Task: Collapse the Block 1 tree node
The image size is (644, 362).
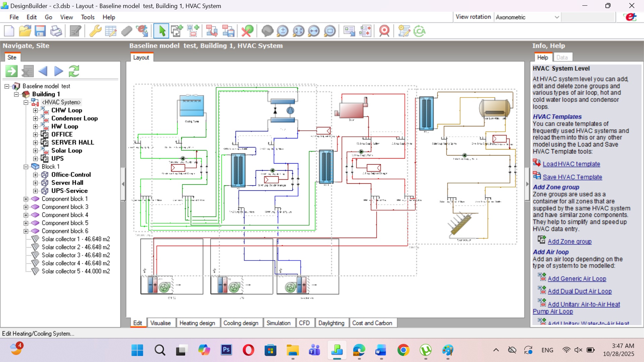Action: (26, 167)
